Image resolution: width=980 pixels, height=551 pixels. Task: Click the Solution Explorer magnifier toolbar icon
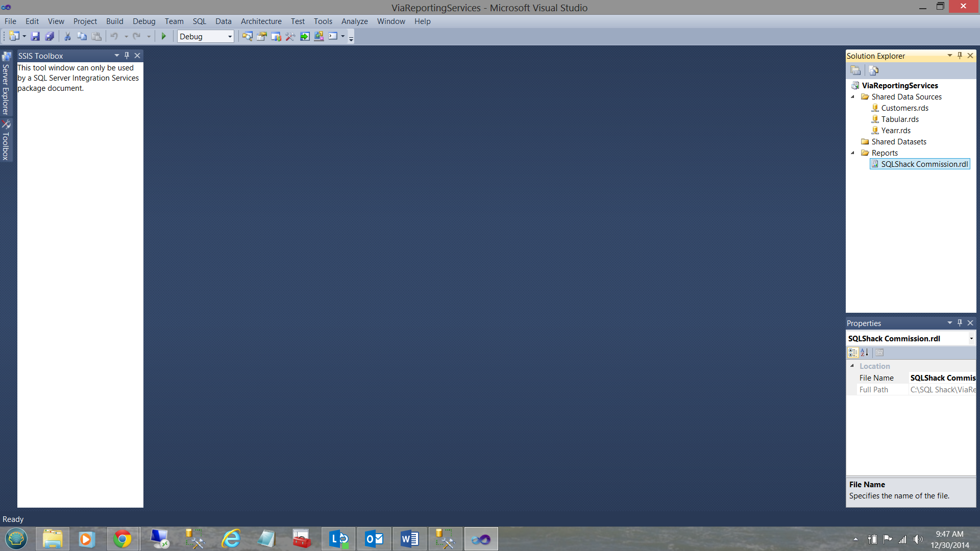coord(247,36)
